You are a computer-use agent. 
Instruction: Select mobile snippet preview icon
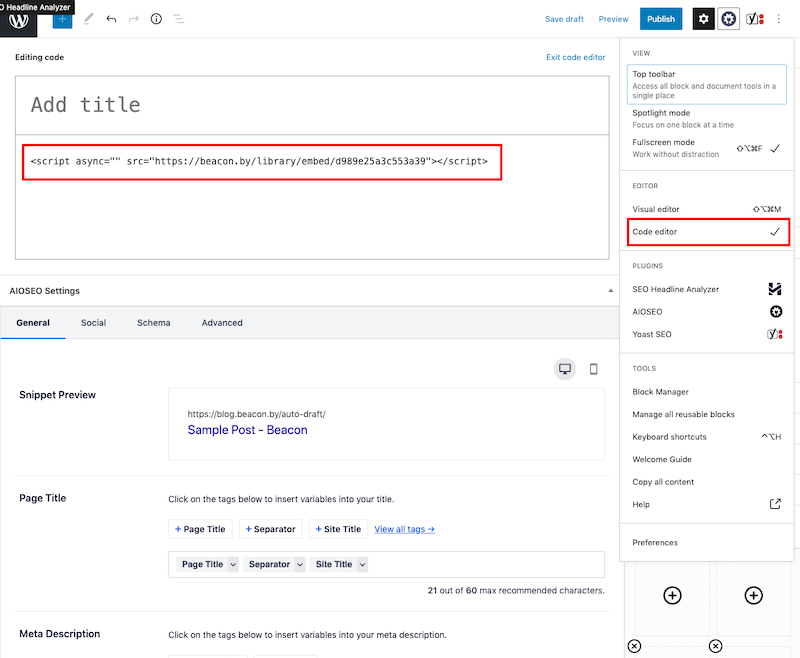click(593, 369)
